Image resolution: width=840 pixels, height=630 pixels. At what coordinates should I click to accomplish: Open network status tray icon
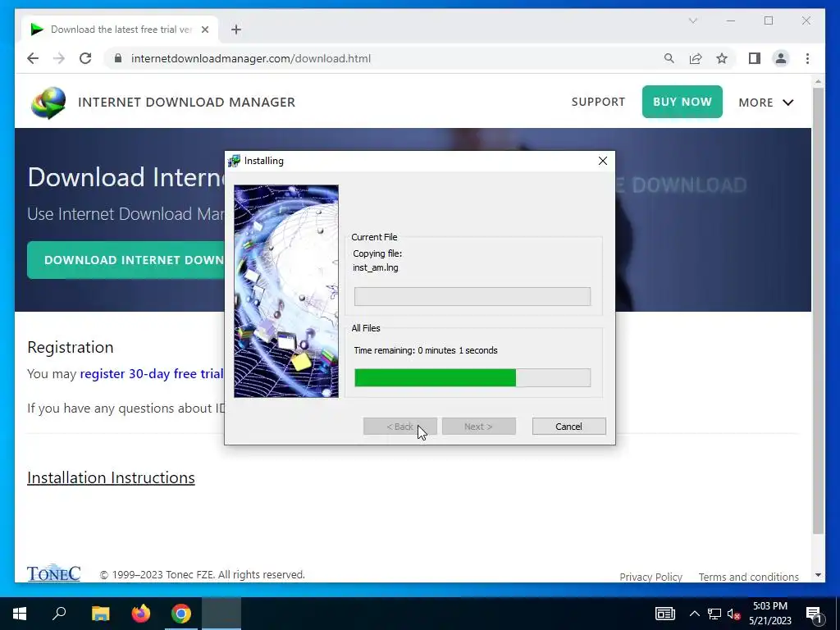pos(714,614)
